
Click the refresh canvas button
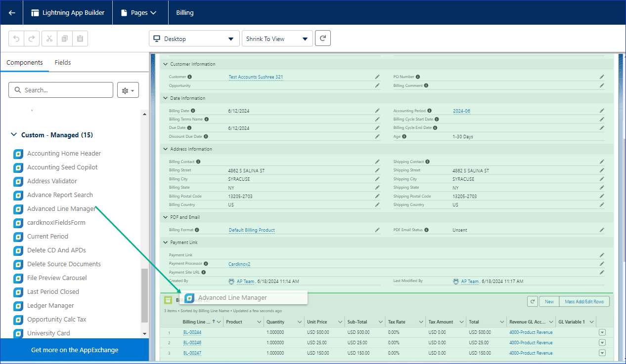click(x=322, y=39)
